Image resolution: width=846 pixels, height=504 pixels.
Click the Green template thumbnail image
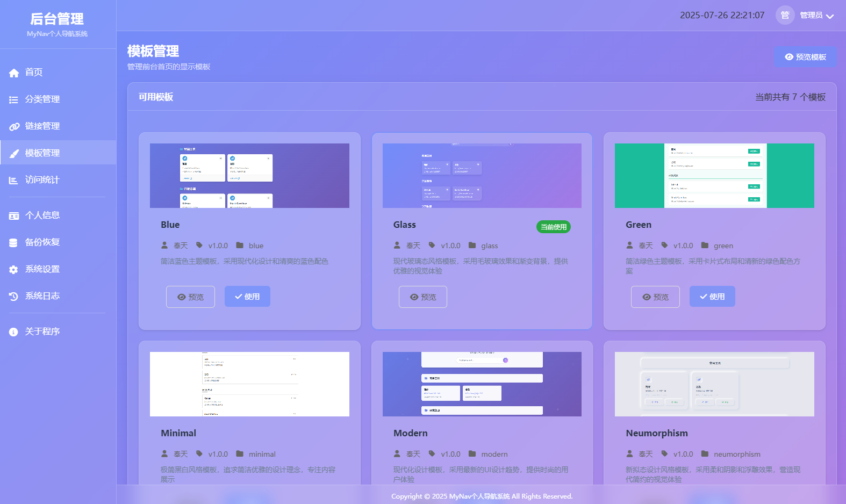pyautogui.click(x=714, y=176)
